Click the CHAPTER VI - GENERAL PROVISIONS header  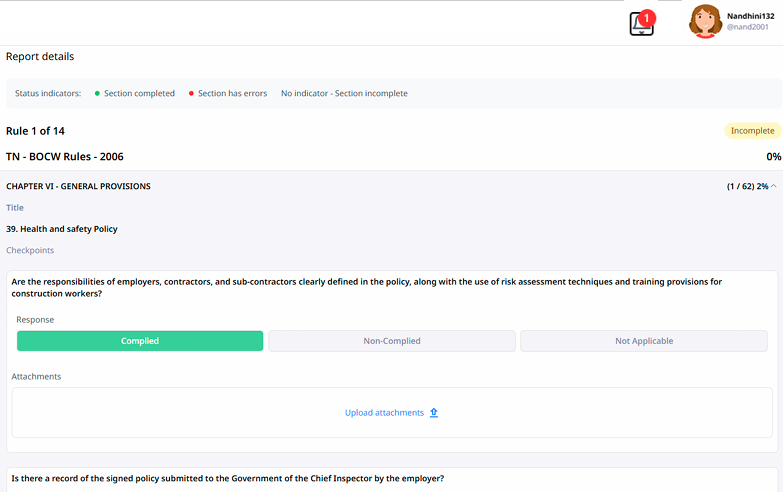click(x=79, y=186)
